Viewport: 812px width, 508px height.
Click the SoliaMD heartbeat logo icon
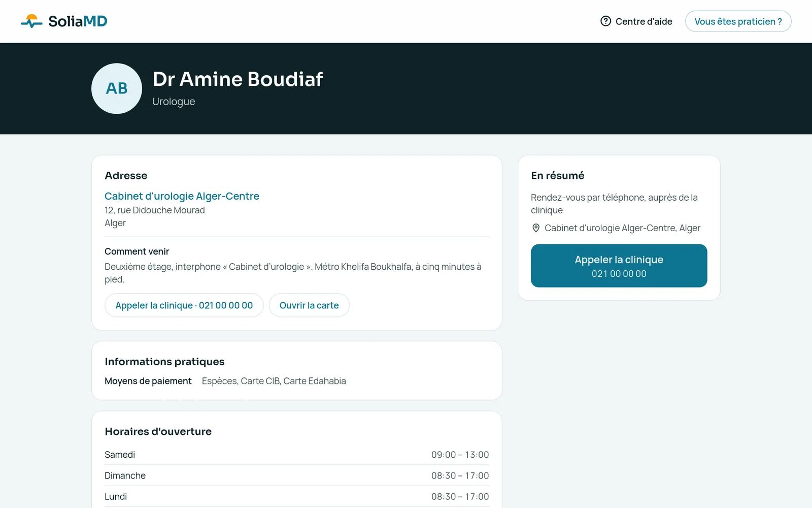[x=31, y=21]
